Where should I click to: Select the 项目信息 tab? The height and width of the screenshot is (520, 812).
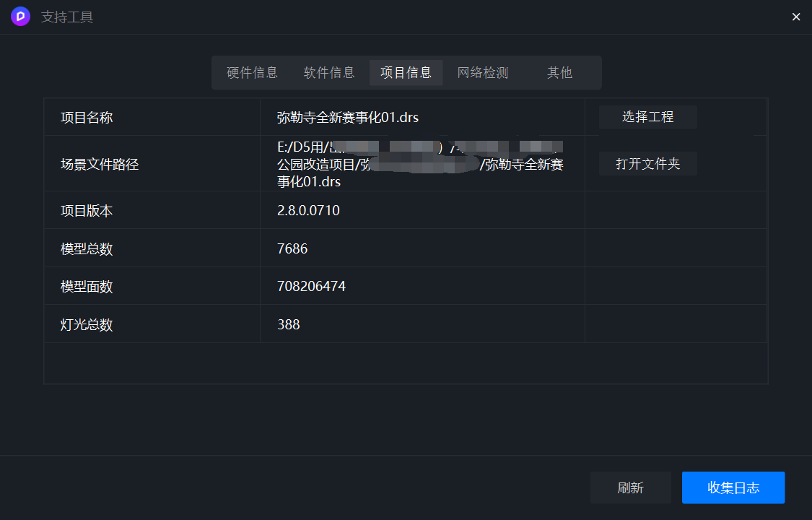[x=406, y=72]
